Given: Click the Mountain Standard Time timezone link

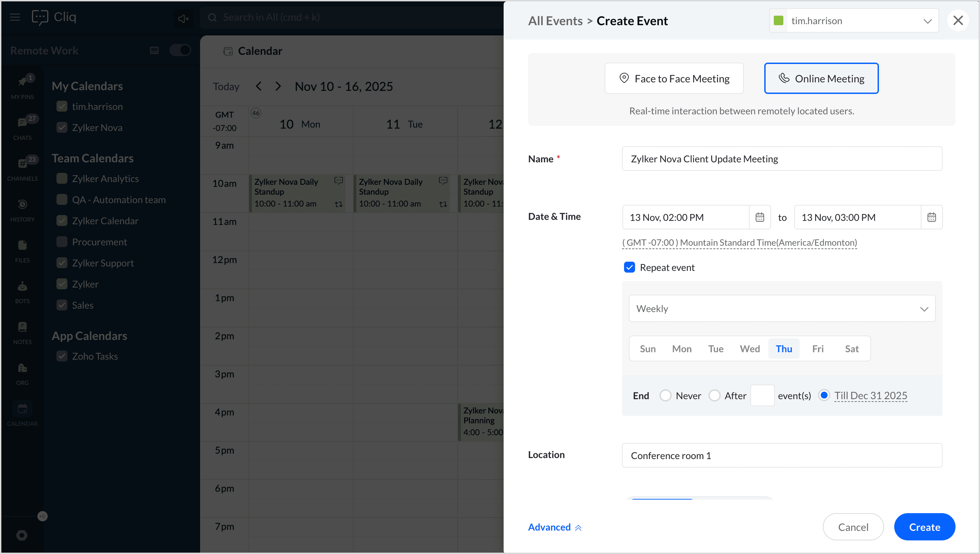Looking at the screenshot, I should click(x=739, y=243).
